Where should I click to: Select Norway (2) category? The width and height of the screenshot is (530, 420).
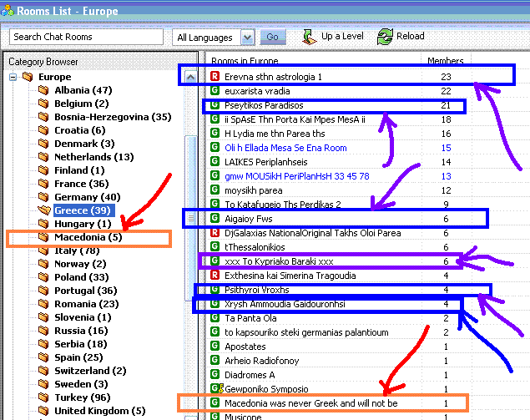pos(80,264)
